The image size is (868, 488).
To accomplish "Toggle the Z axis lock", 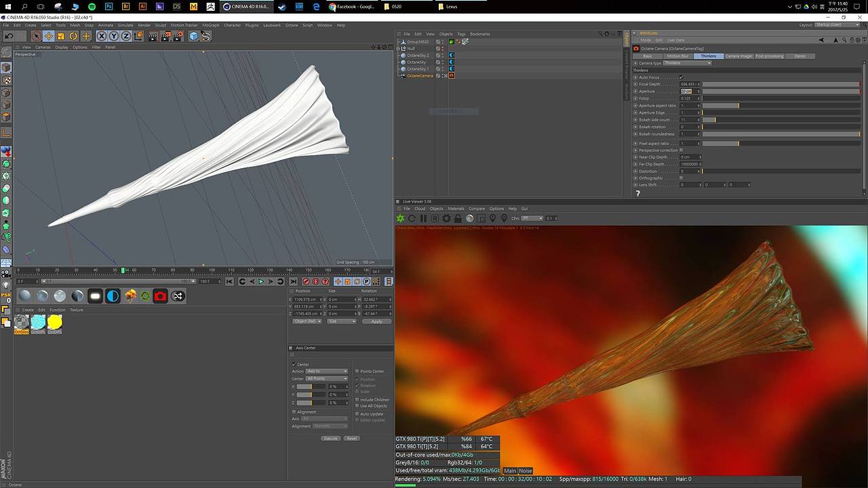I will 126,36.
